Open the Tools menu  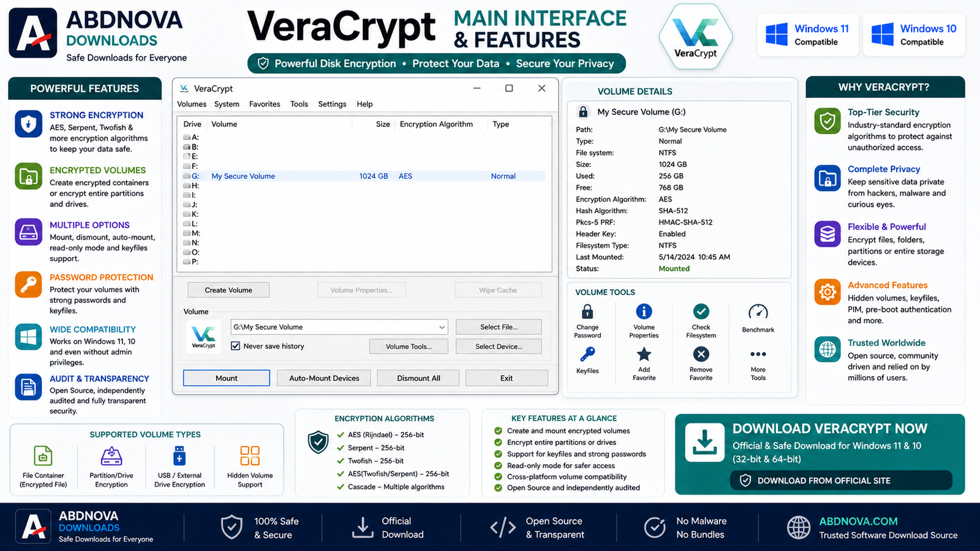[x=299, y=104]
